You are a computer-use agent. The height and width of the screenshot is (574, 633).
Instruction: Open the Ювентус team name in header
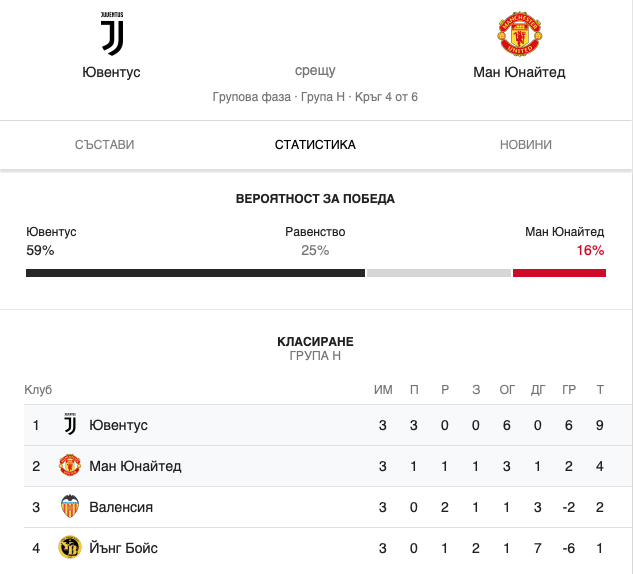111,72
